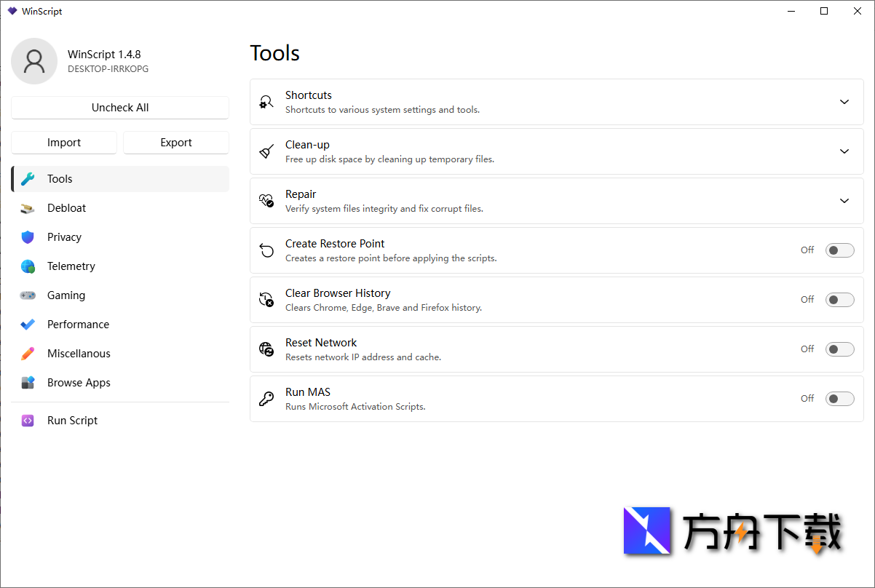
Task: Click the Debloat sidebar icon
Action: click(x=28, y=208)
